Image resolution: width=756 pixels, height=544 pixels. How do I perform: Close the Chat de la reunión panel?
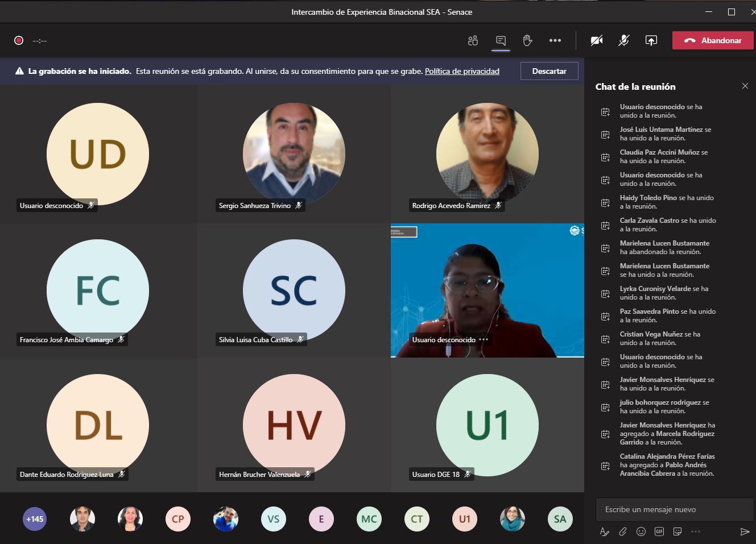745,86
